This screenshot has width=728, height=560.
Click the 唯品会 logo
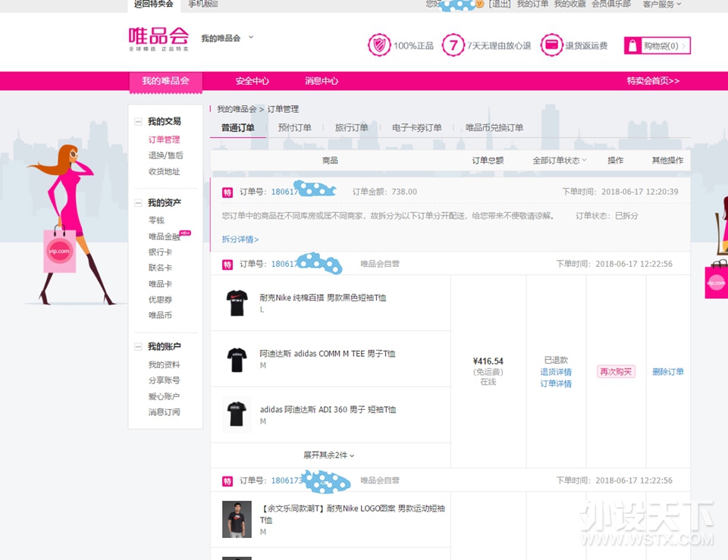pos(158,38)
